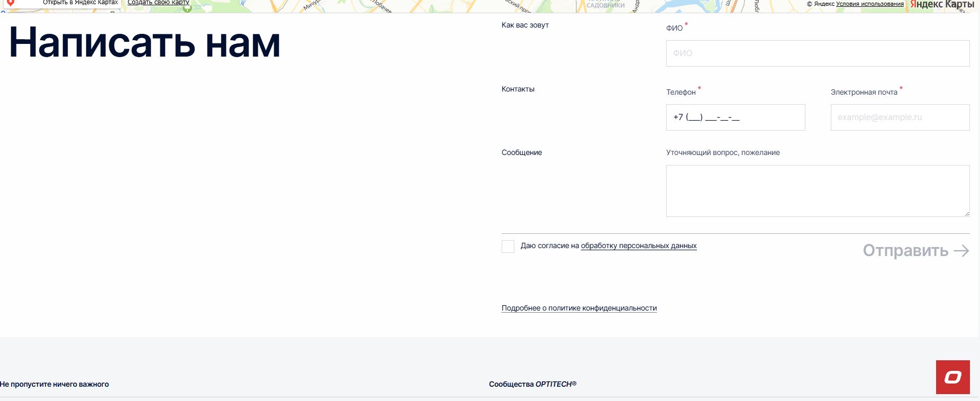Click the Отправить submit button

click(916, 251)
